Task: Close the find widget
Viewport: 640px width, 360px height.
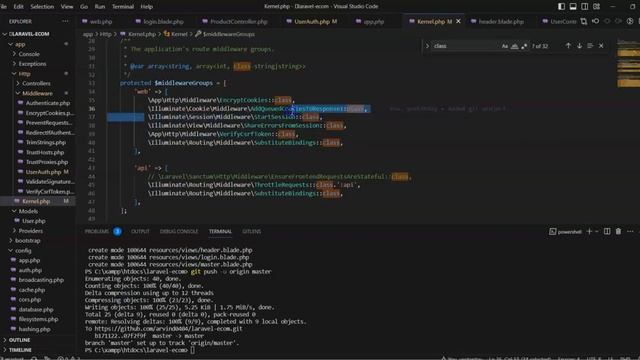Action: 601,46
